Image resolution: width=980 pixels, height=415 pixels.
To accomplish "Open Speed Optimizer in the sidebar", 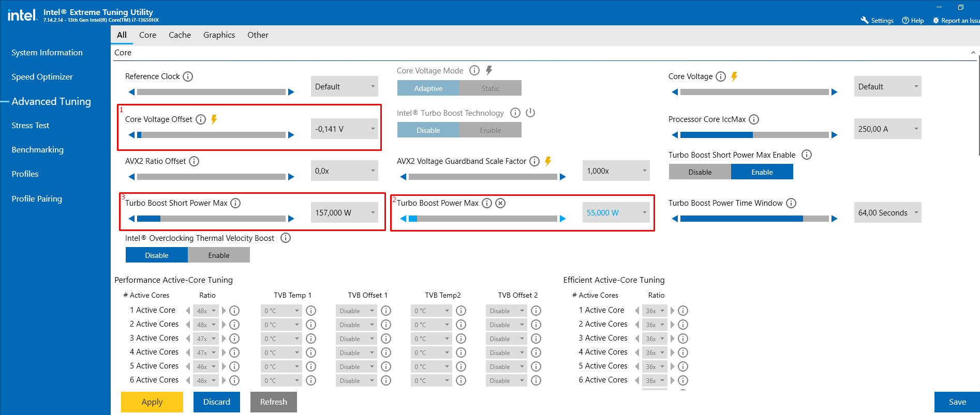I will [x=42, y=76].
